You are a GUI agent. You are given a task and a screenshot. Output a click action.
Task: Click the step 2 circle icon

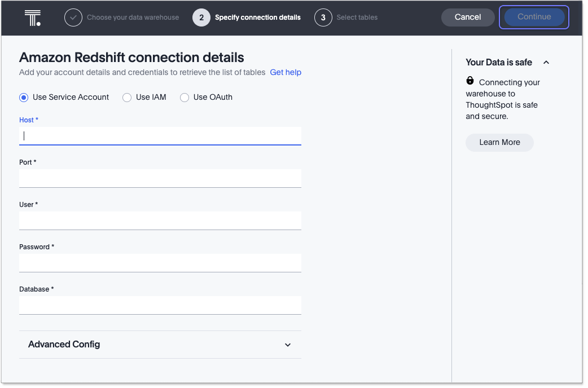point(201,17)
